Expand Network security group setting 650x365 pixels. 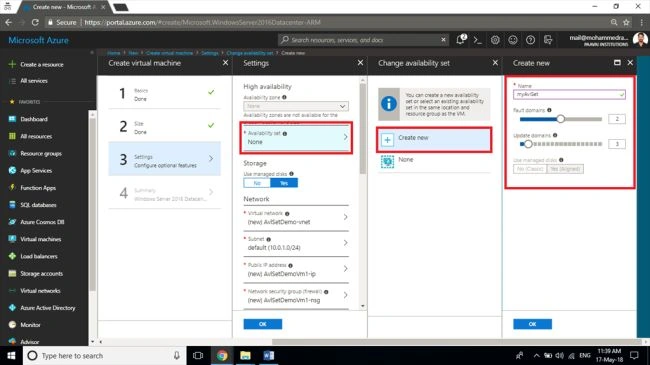[296, 296]
